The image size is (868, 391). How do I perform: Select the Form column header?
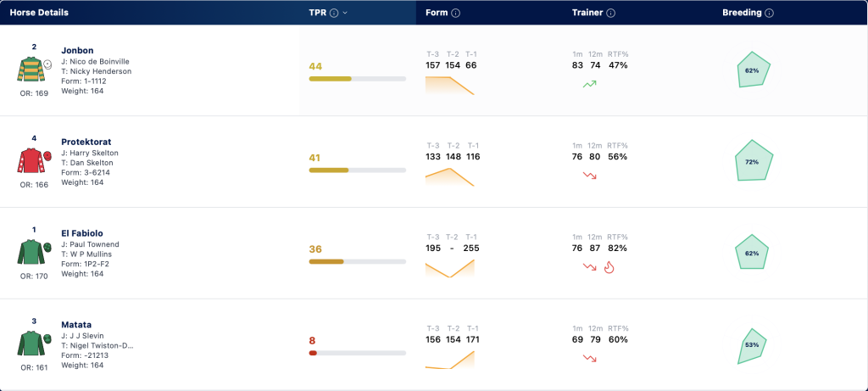pyautogui.click(x=437, y=13)
